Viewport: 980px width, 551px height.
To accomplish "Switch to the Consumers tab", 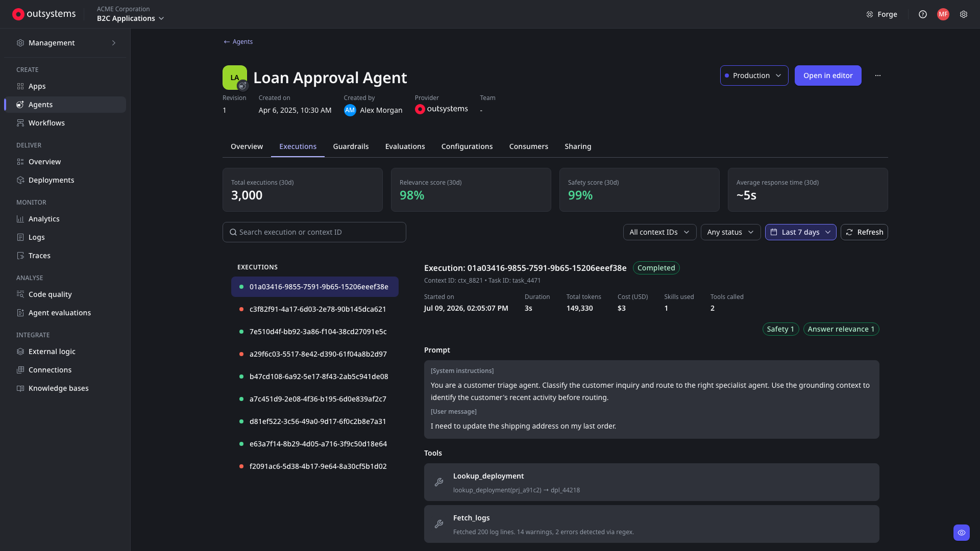I will (x=528, y=146).
